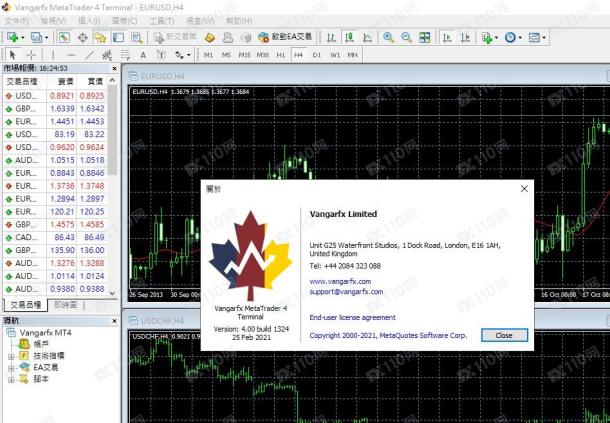Tile windows with the four-pane grid icon

pyautogui.click(x=425, y=37)
